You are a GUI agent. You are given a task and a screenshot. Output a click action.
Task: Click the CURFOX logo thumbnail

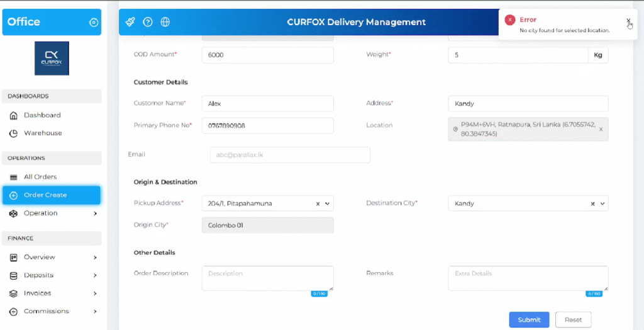coord(52,59)
